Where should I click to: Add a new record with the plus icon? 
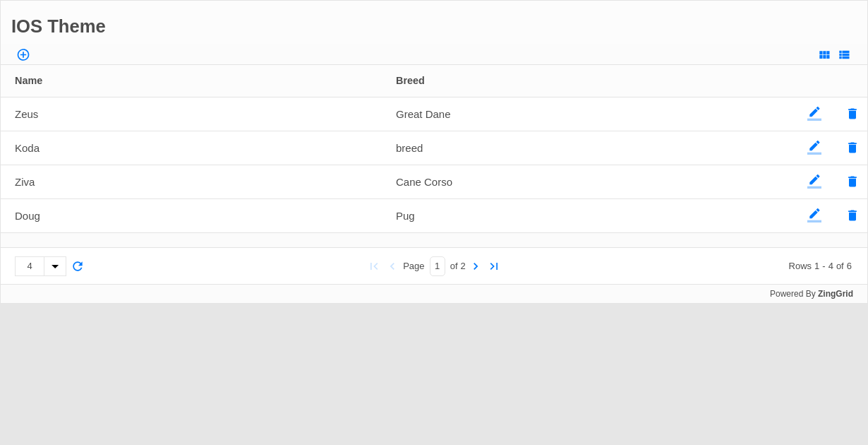(x=23, y=54)
